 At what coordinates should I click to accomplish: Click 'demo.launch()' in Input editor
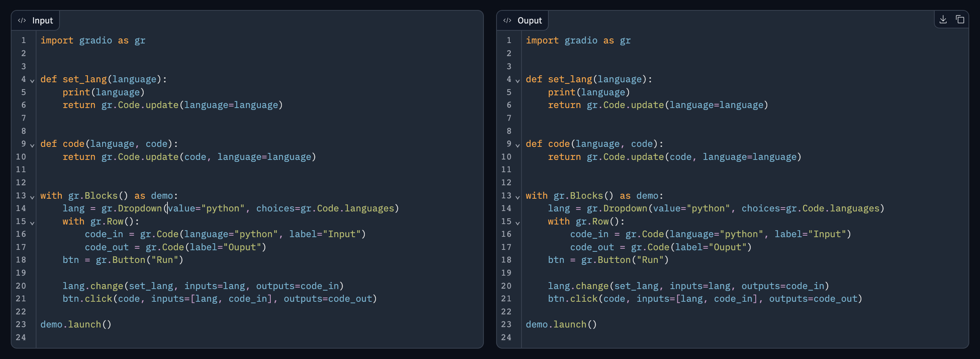click(76, 324)
